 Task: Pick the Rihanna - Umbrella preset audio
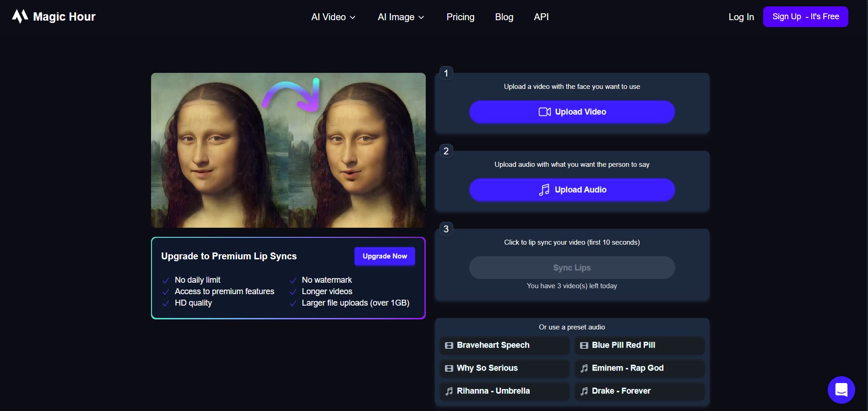click(505, 391)
